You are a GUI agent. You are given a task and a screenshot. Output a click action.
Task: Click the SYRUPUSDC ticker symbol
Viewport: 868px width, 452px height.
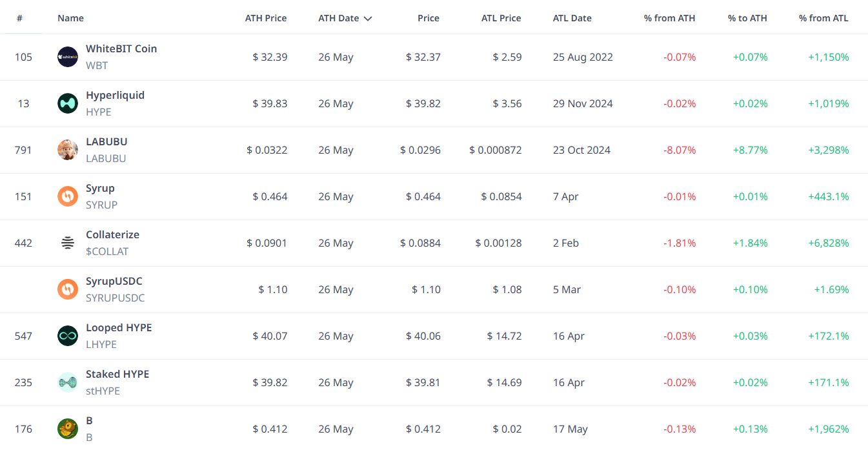pyautogui.click(x=116, y=298)
